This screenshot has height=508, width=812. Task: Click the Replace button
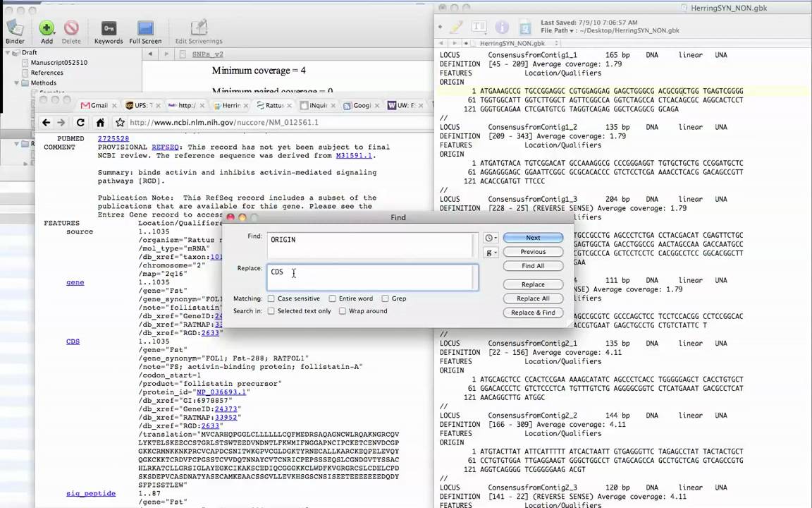[533, 284]
